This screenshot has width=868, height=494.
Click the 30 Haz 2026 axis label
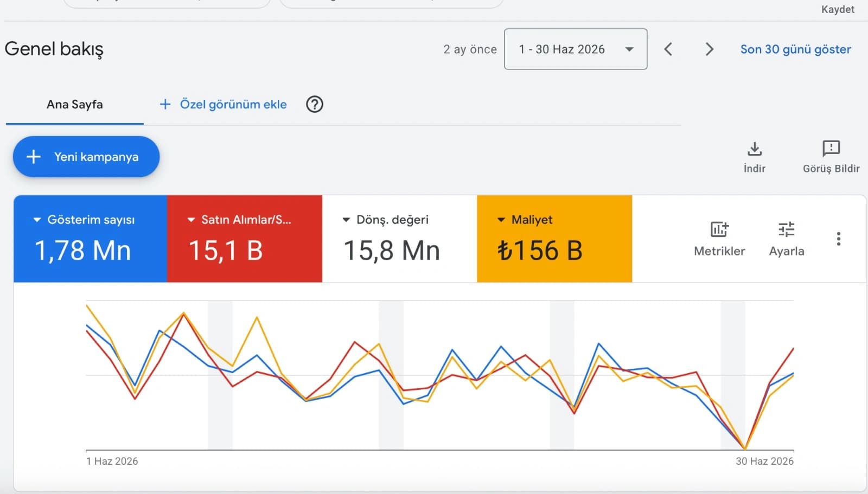(x=764, y=461)
